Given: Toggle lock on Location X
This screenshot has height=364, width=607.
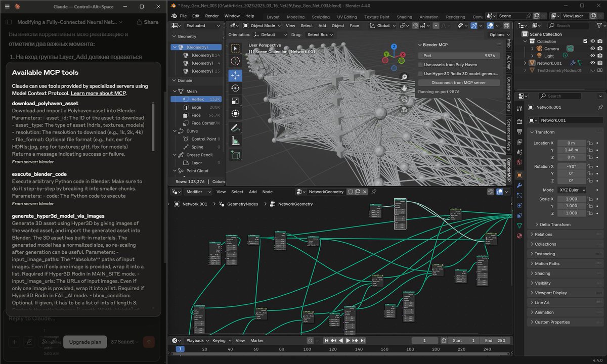Looking at the screenshot, I should pyautogui.click(x=590, y=143).
